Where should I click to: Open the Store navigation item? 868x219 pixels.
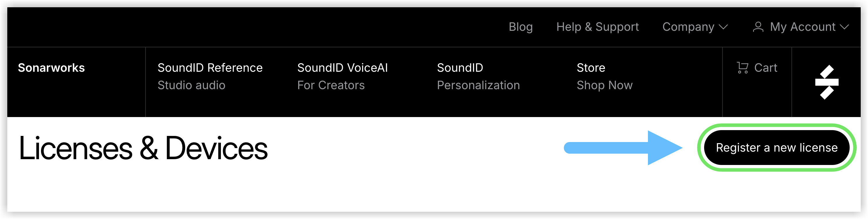(591, 68)
